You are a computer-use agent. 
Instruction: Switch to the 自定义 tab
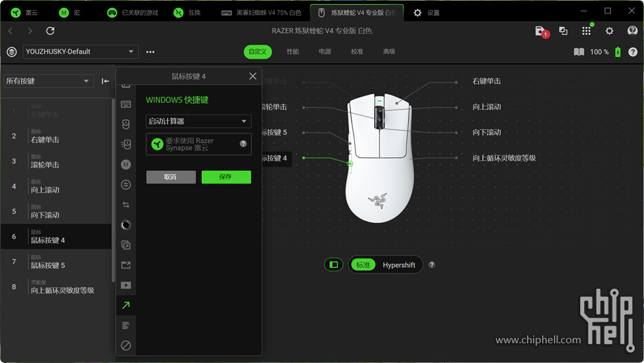pos(258,52)
